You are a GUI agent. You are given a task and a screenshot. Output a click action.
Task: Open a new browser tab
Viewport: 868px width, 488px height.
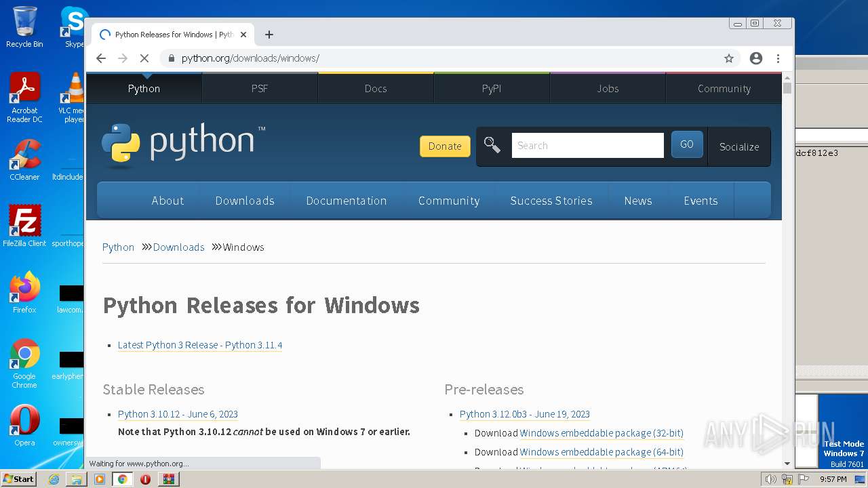pos(269,35)
